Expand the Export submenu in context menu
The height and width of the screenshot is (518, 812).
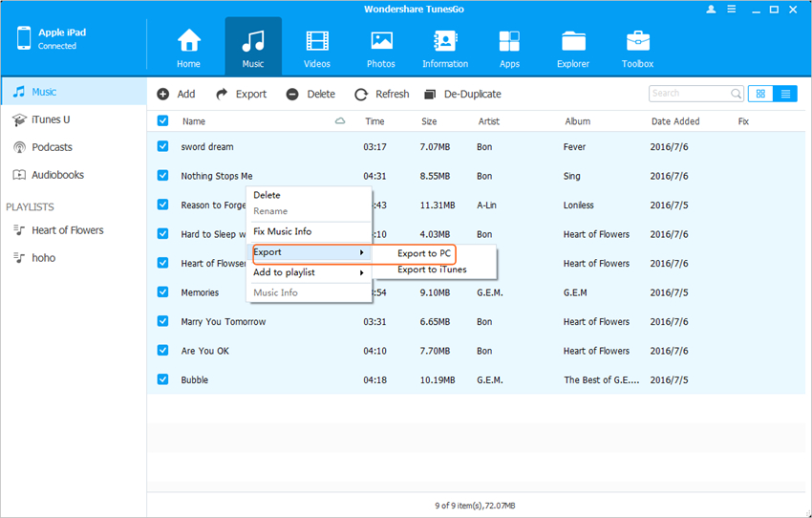pyautogui.click(x=309, y=252)
